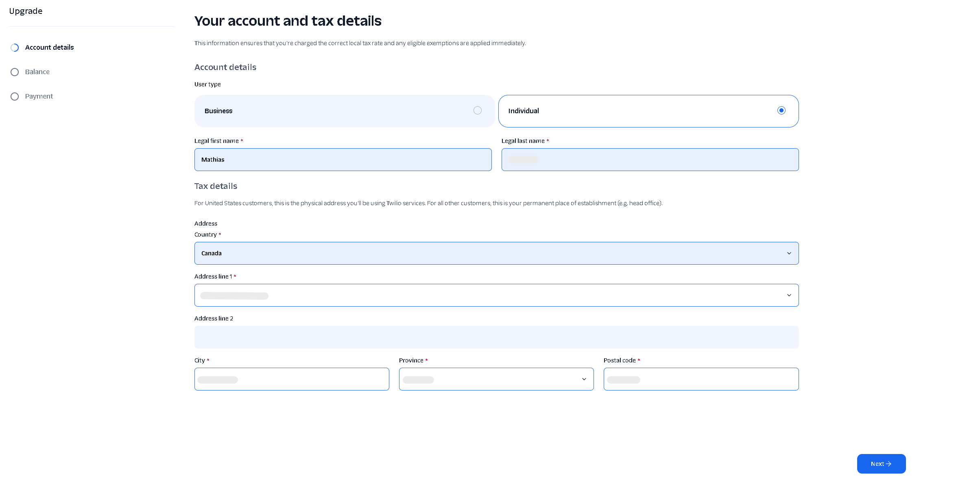The width and height of the screenshot is (980, 487).
Task: Click the Payment step circle icon
Action: 15,97
